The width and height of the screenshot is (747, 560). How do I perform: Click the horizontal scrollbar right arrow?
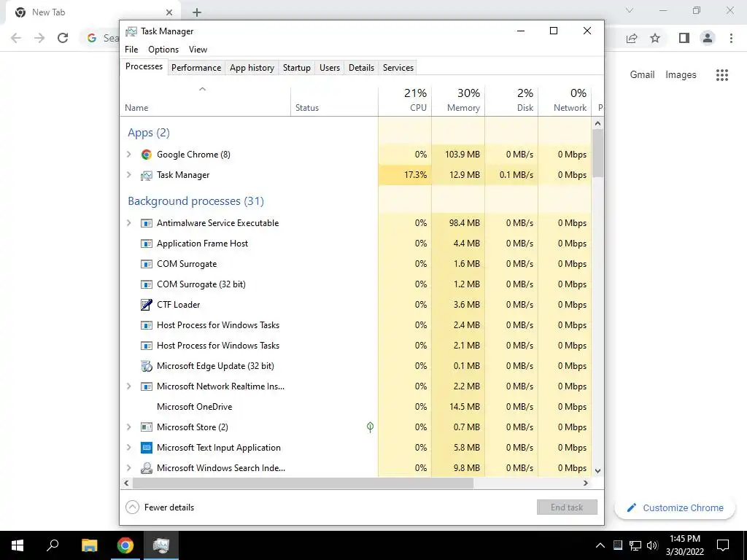click(x=586, y=483)
